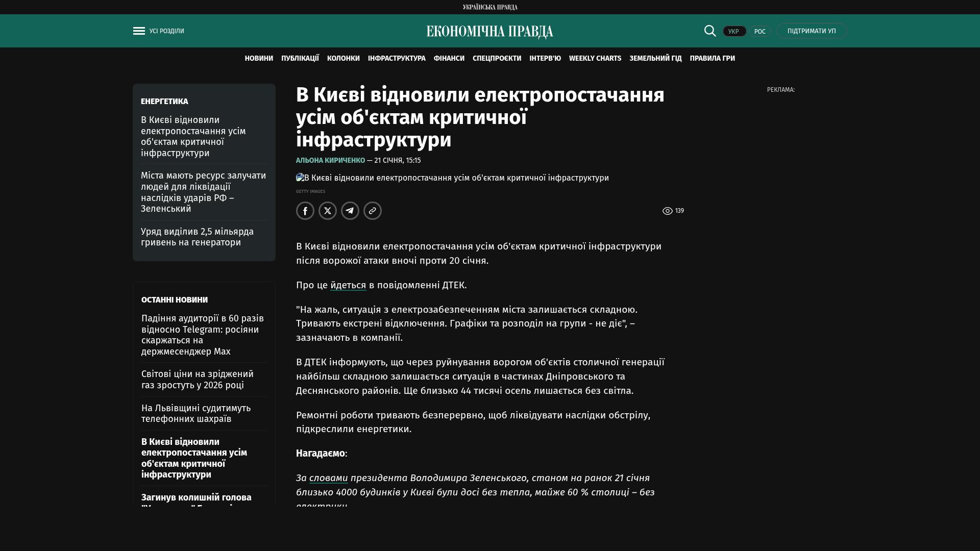Click the search magnifier icon
This screenshot has height=551, width=980.
[710, 31]
